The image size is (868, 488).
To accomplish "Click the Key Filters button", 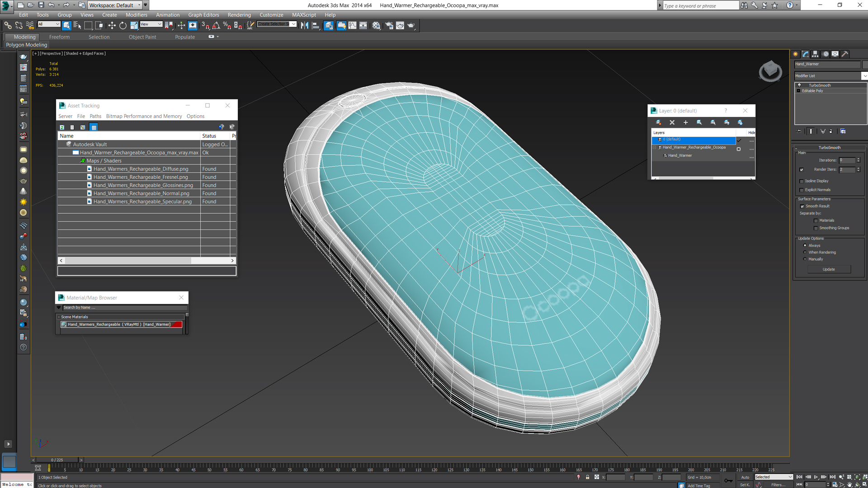I will click(x=778, y=485).
